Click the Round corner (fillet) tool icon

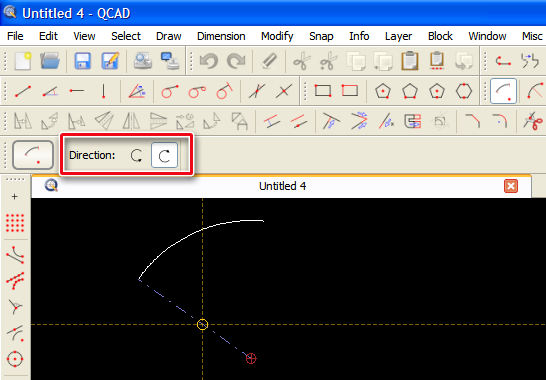[500, 121]
